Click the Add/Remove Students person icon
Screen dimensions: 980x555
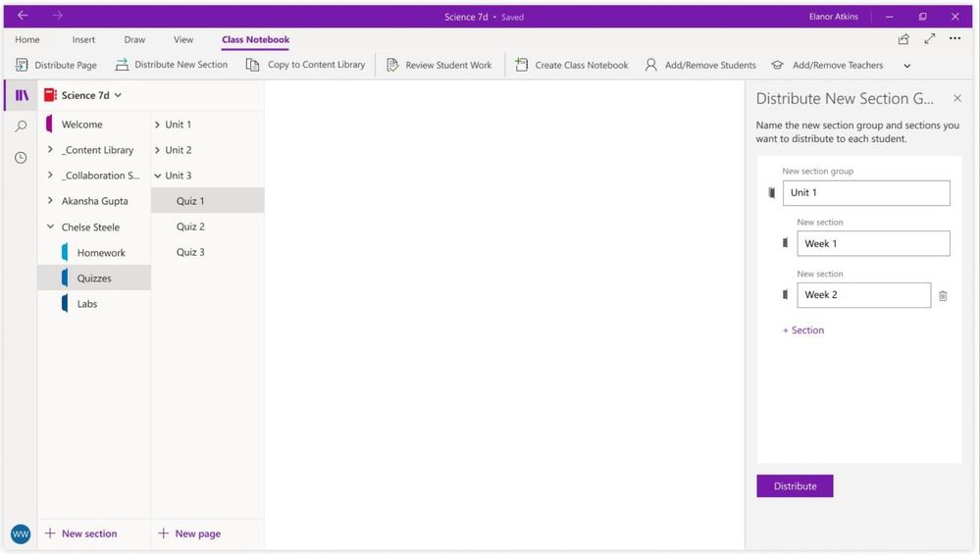point(650,65)
